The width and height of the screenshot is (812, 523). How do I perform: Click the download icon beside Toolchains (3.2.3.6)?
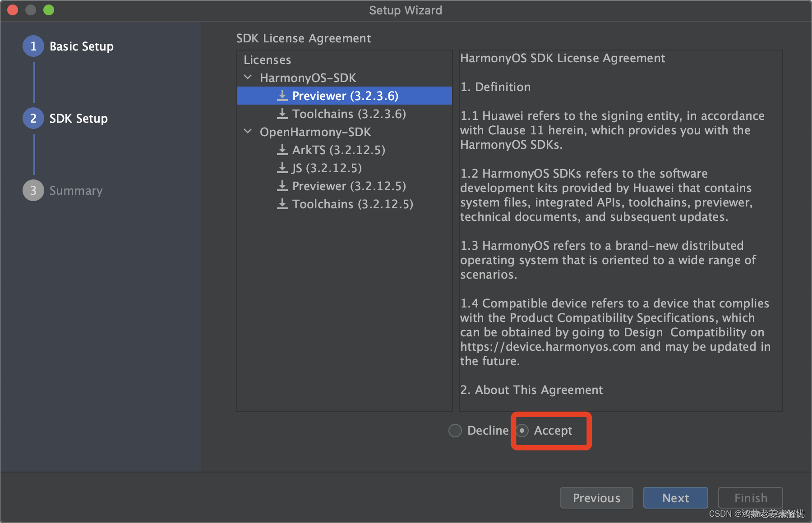282,114
